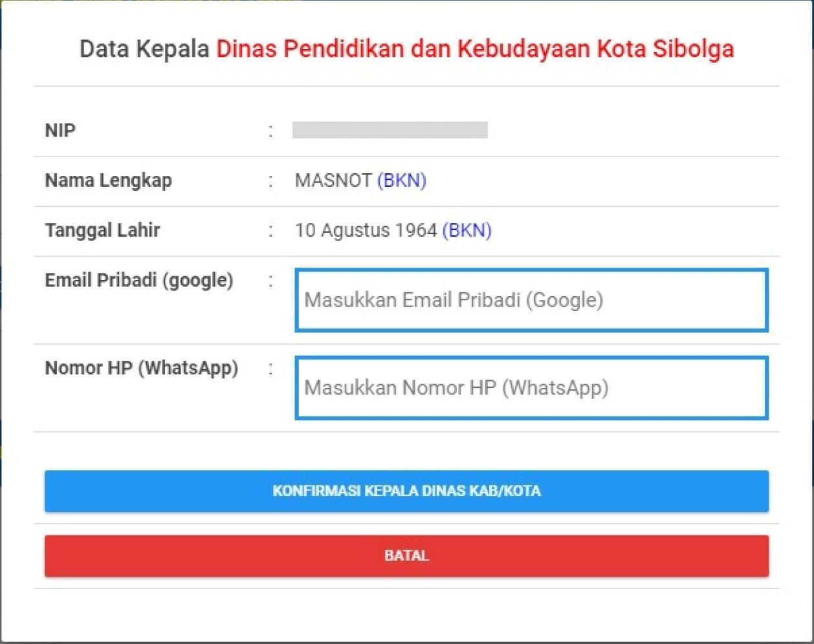Click the Nama Lengkap label

[108, 180]
